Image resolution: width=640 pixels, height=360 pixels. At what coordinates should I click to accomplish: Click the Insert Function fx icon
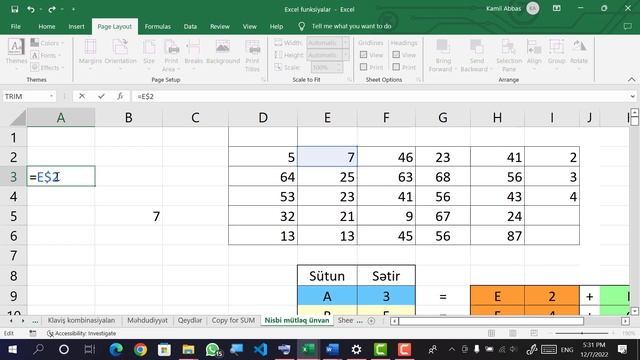click(x=120, y=96)
